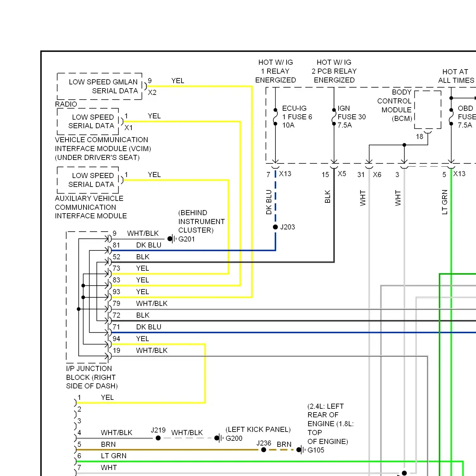Click pin 81 DK BLU wire label

coord(149,245)
